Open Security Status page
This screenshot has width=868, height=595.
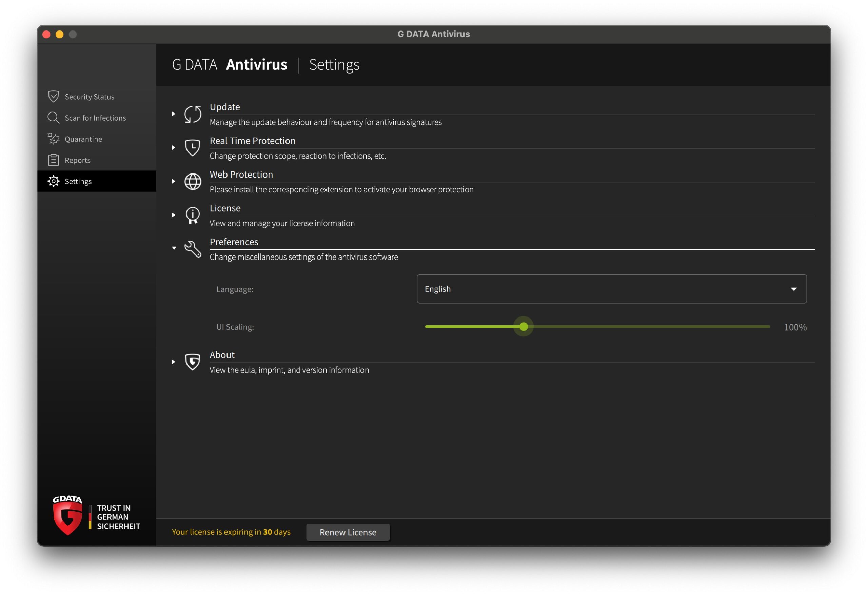click(x=97, y=97)
